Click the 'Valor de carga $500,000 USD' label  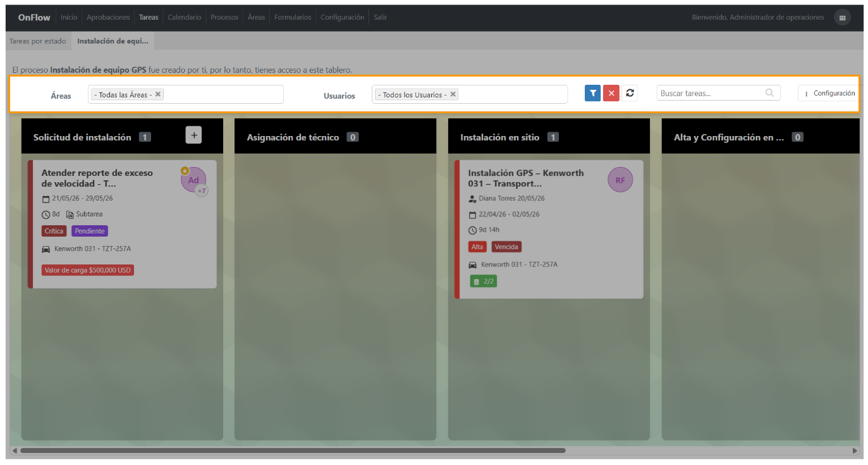(x=88, y=270)
